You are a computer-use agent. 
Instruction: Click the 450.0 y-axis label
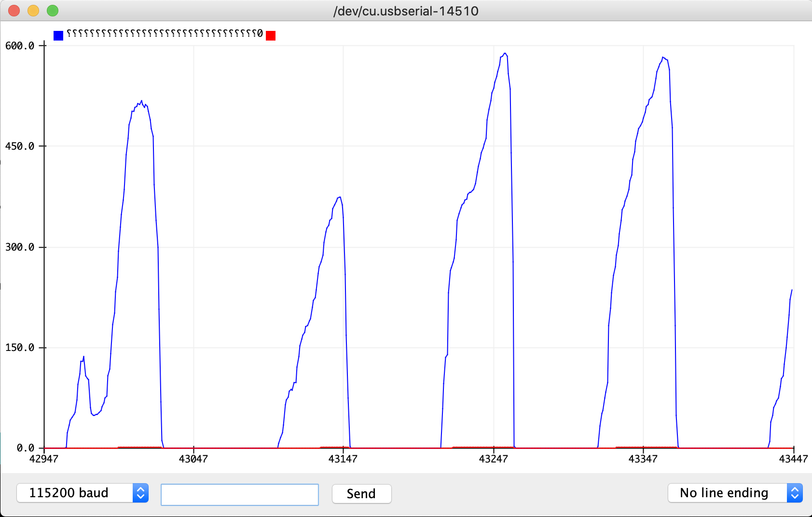(x=20, y=146)
